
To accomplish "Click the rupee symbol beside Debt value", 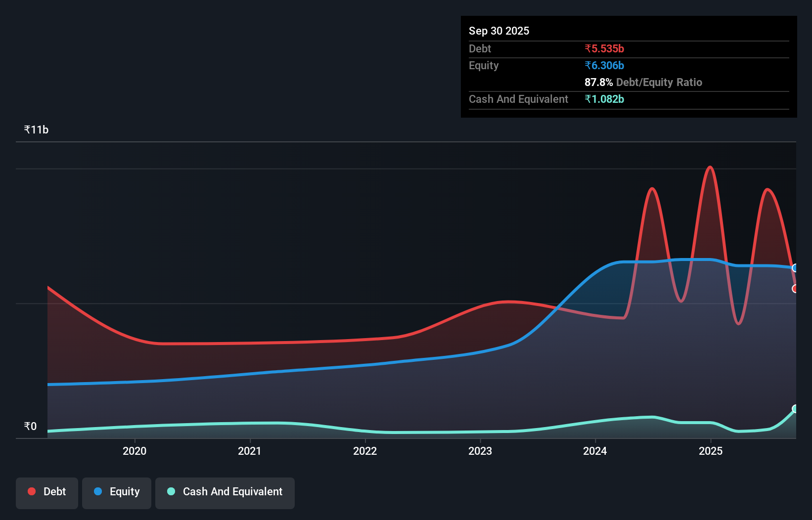I will pyautogui.click(x=588, y=48).
